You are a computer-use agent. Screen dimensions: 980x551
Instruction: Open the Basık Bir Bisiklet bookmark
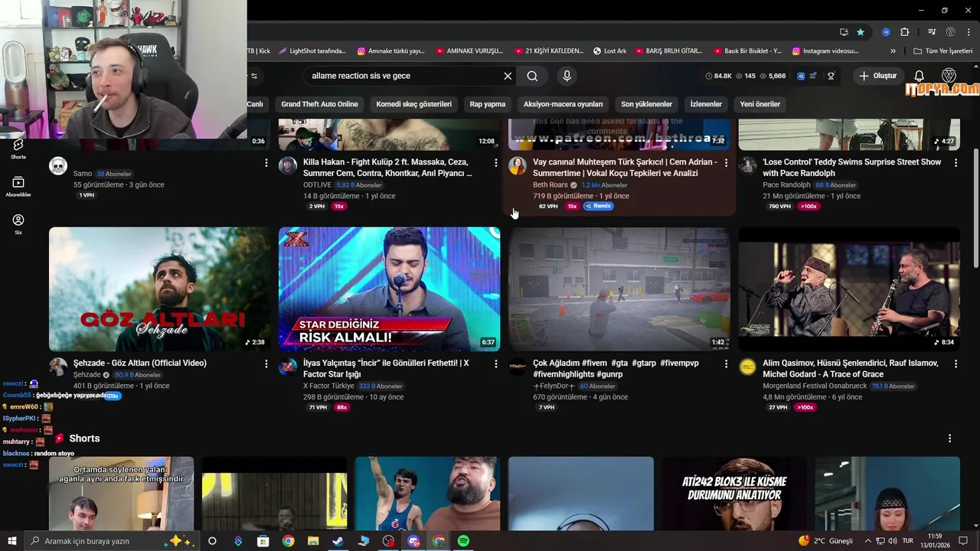(x=746, y=51)
